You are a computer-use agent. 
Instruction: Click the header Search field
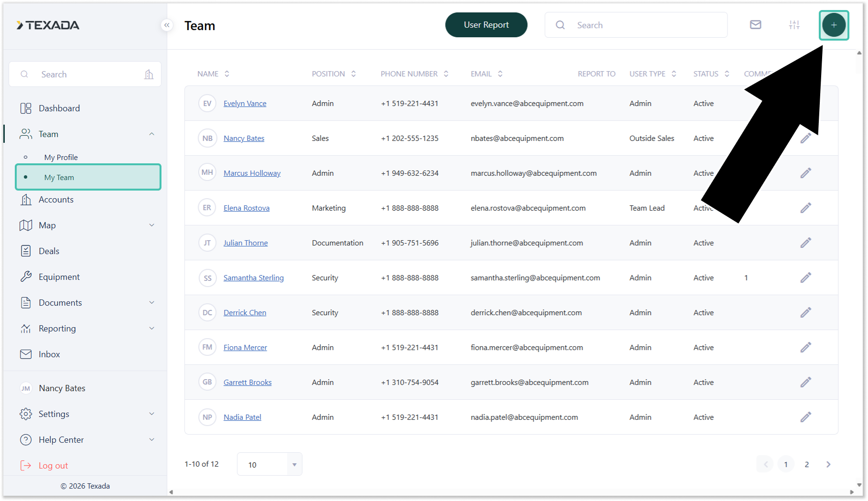(x=636, y=25)
